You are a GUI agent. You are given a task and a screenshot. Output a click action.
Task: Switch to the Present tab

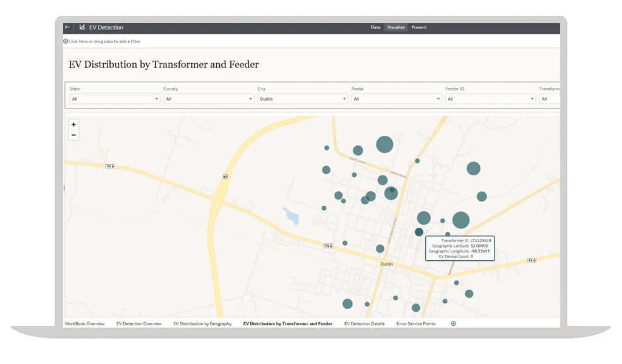click(419, 27)
